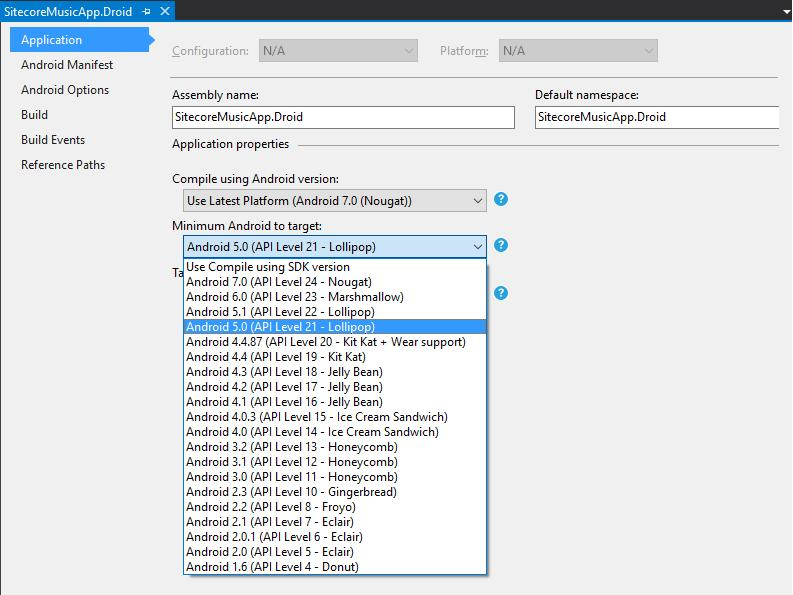Select Android 2.3 API Level 10 Gingerbread

point(335,492)
